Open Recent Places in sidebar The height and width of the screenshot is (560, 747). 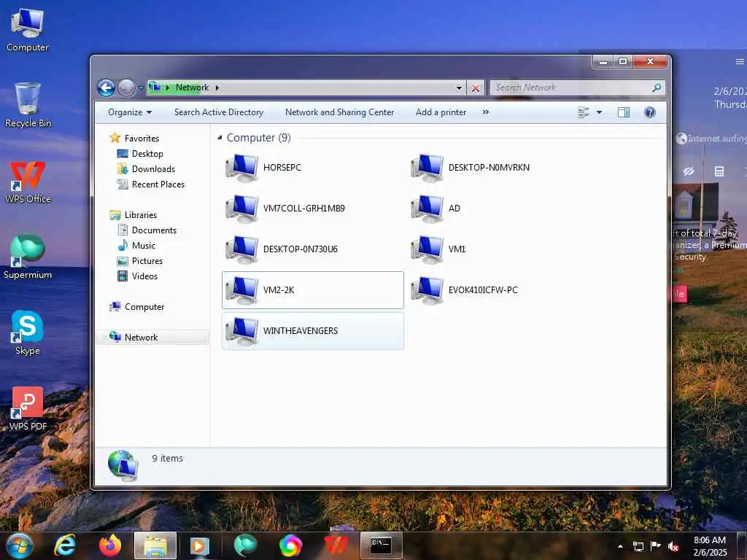(x=158, y=184)
